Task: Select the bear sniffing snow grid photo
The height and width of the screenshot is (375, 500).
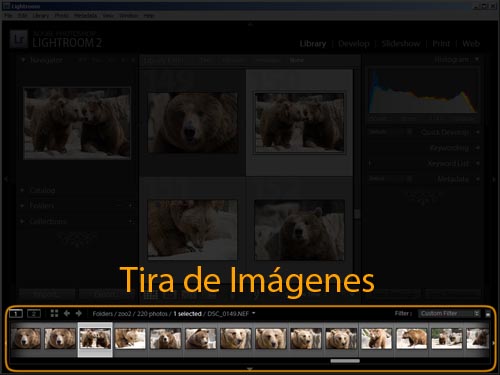Action: 193,230
